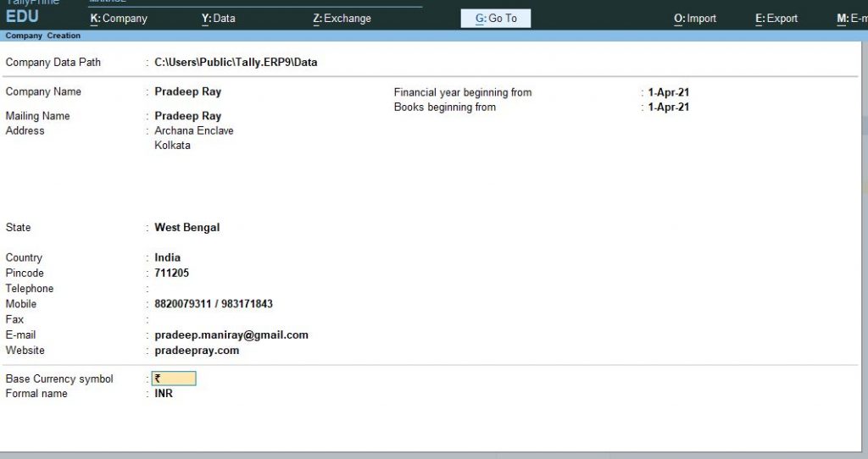
Task: Click the Financial year beginning from date
Action: (x=669, y=92)
